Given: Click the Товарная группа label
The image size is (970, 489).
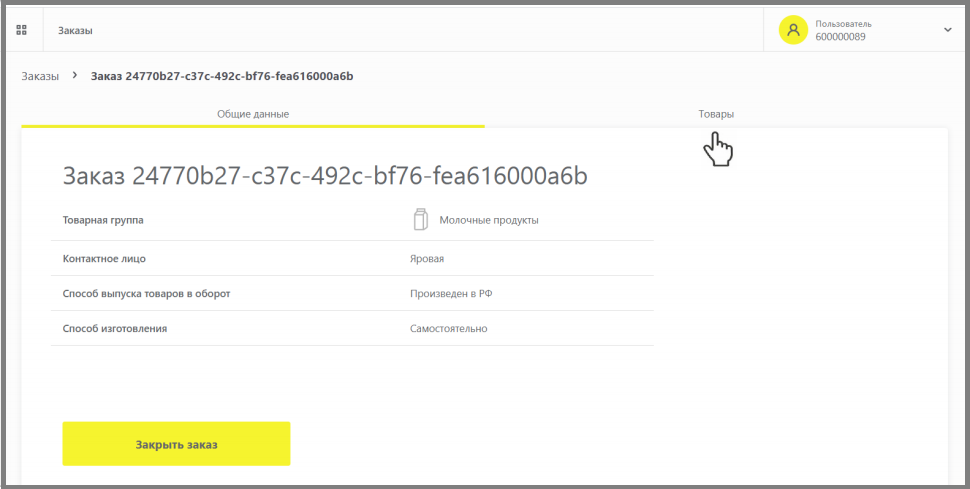Looking at the screenshot, I should tap(103, 220).
